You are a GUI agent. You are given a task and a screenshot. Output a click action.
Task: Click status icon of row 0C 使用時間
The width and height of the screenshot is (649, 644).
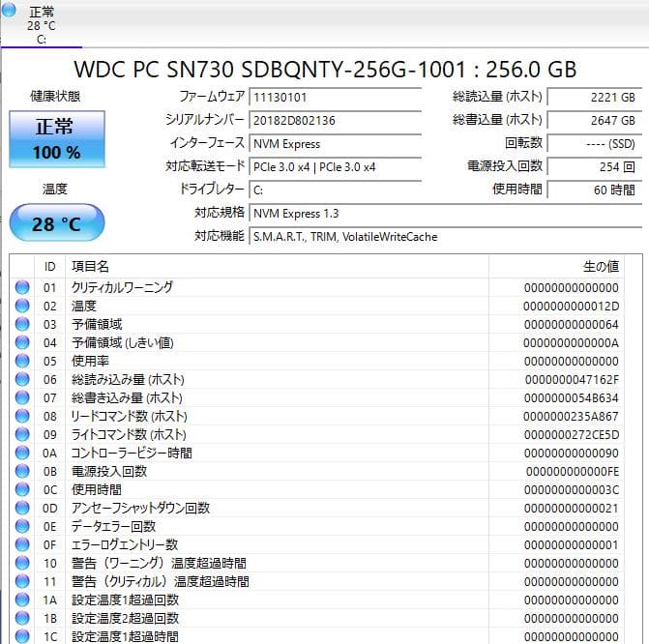click(22, 489)
